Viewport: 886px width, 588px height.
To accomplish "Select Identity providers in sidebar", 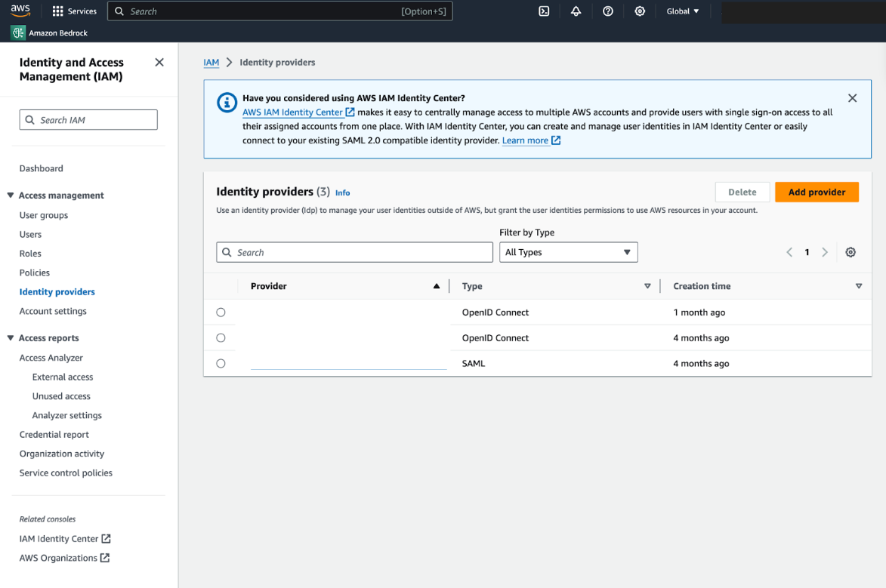I will pos(57,292).
